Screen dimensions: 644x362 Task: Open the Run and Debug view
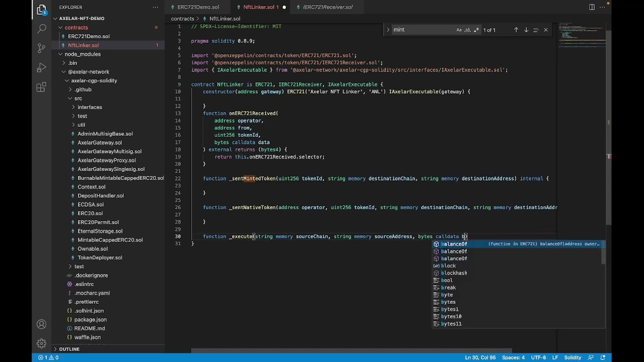(42, 68)
